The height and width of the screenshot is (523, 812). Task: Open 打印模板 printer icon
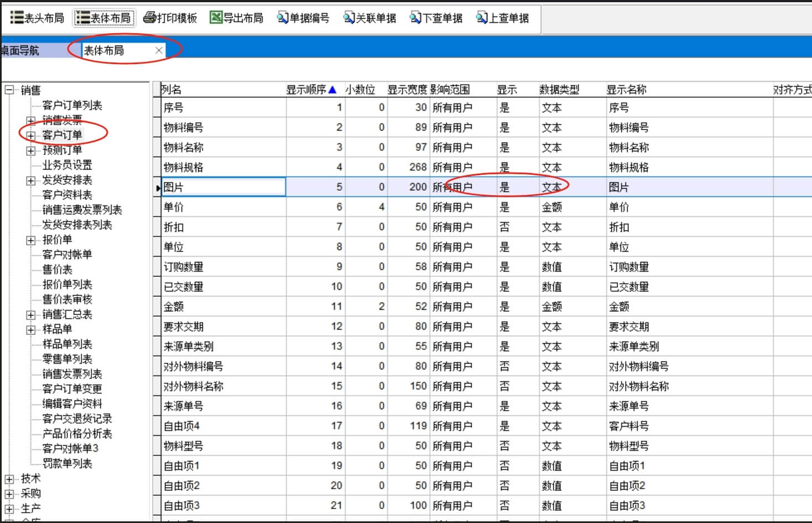(149, 18)
